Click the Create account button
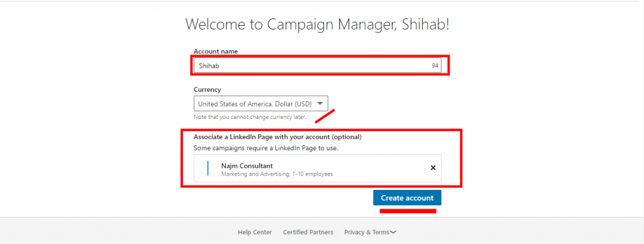 (407, 197)
